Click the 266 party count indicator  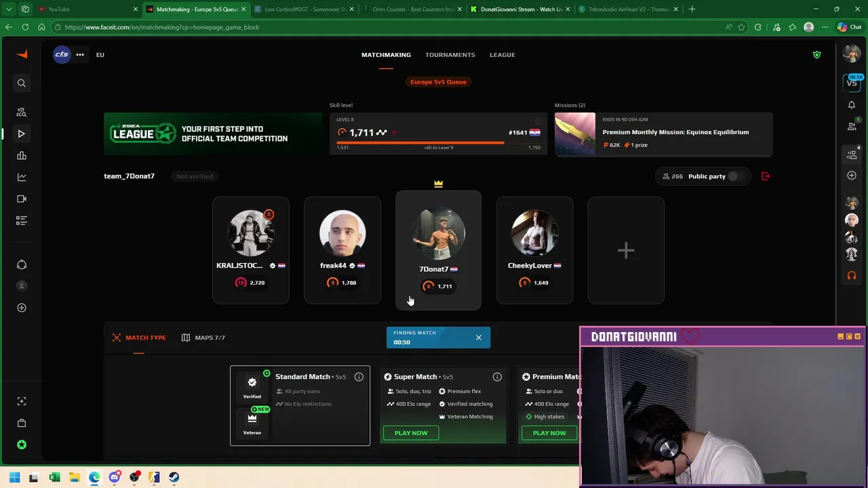(x=673, y=176)
